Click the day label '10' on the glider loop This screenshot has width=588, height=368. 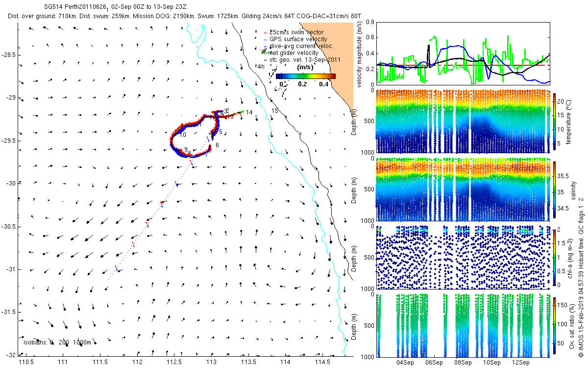[x=183, y=134]
